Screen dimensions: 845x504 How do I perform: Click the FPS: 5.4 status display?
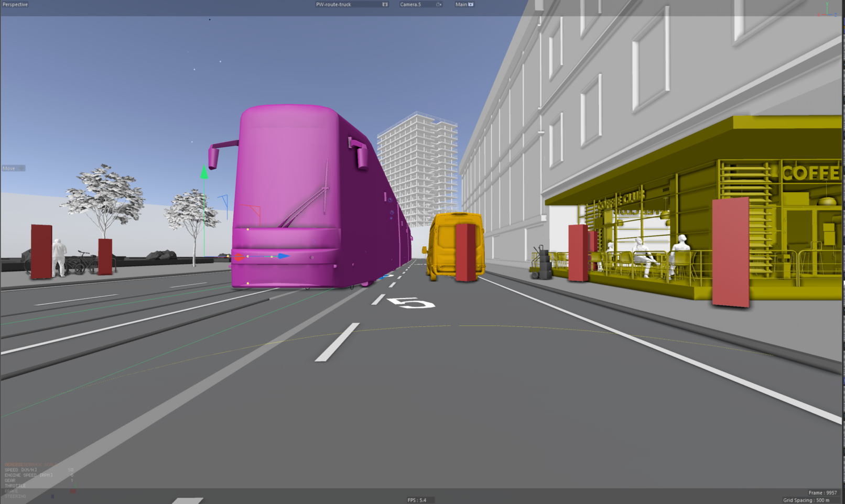[416, 500]
